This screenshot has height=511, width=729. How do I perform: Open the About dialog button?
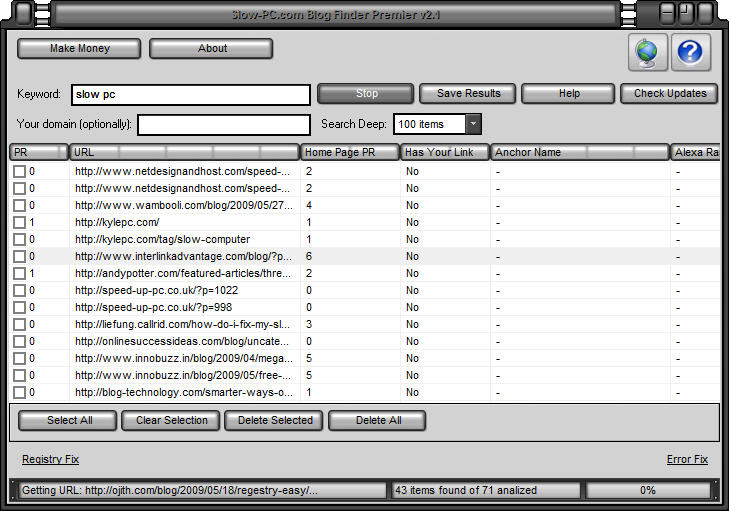[x=211, y=48]
